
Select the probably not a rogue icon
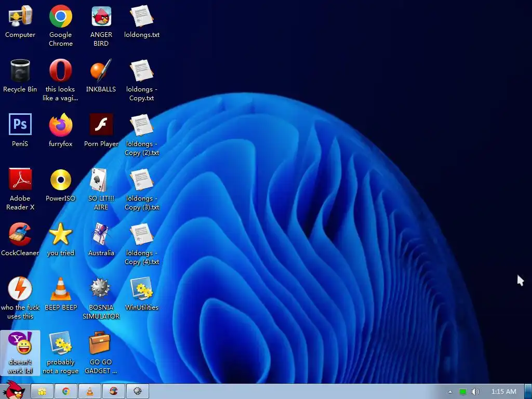pyautogui.click(x=60, y=353)
